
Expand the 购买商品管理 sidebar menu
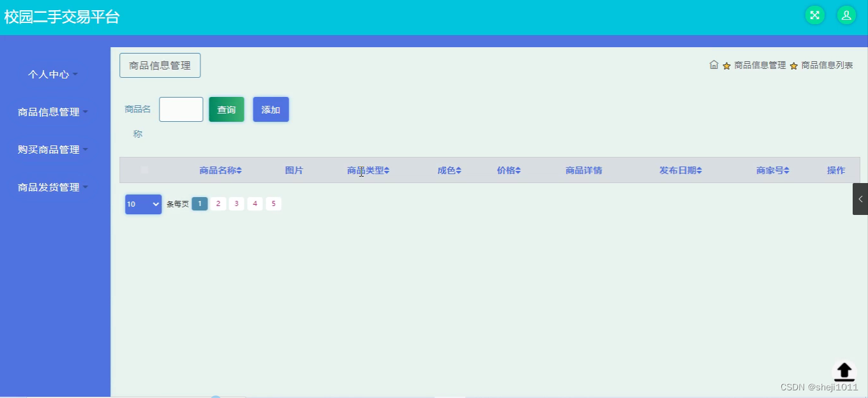pyautogui.click(x=52, y=150)
